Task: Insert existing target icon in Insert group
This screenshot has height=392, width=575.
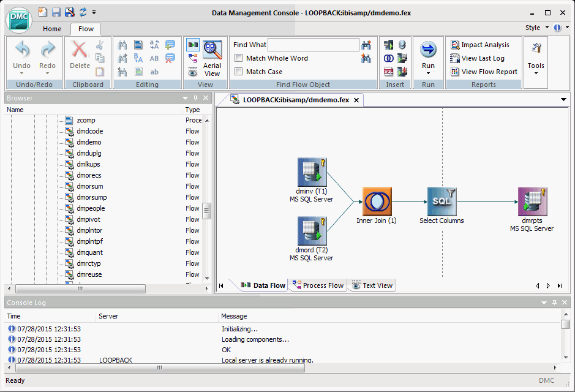Action: pyautogui.click(x=402, y=58)
